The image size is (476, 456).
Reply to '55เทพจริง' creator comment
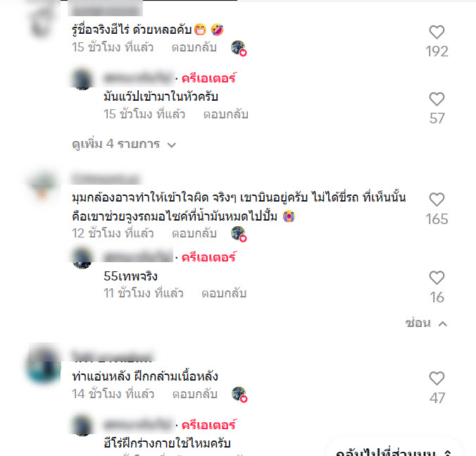click(224, 293)
